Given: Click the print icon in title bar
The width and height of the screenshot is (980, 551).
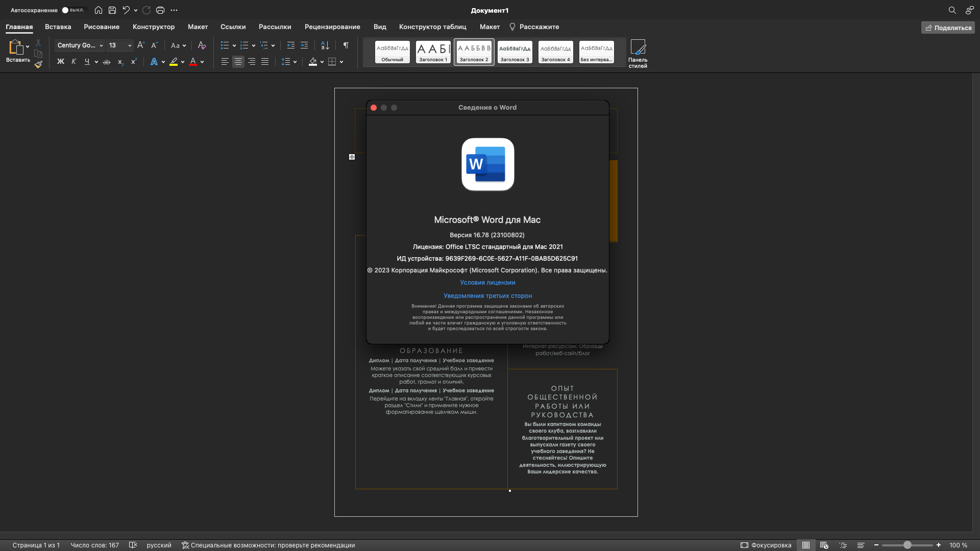Looking at the screenshot, I should tap(160, 10).
